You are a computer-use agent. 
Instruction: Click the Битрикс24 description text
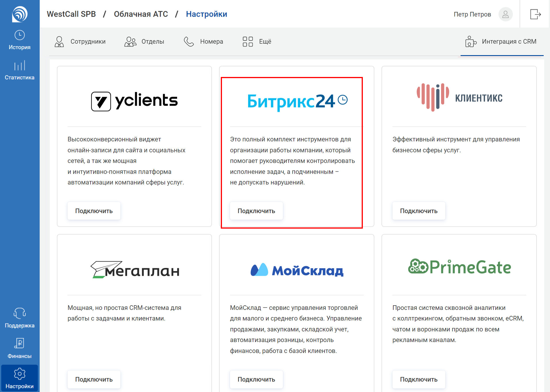click(292, 161)
